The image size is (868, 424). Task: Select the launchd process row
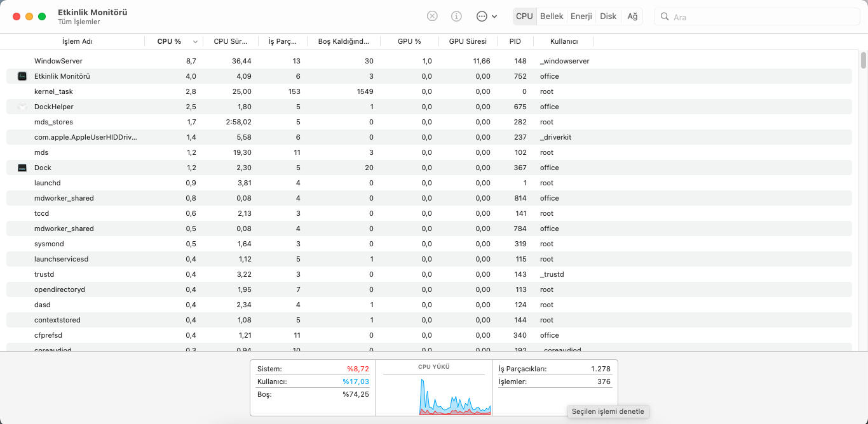tap(429, 183)
